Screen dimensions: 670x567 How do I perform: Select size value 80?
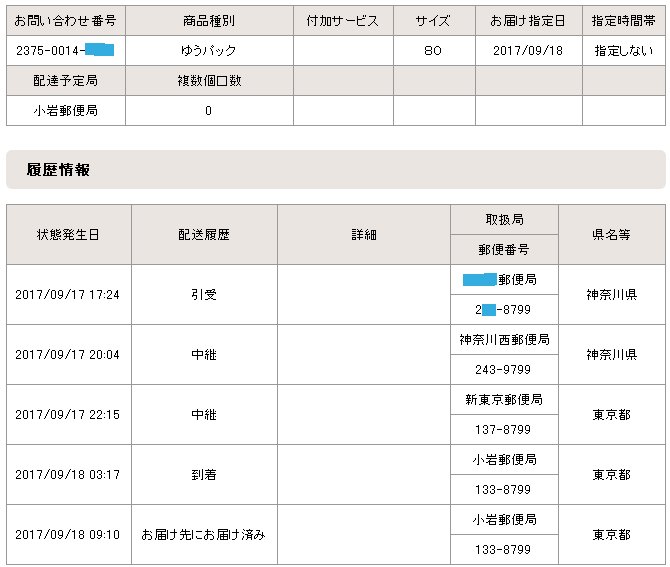click(x=433, y=50)
